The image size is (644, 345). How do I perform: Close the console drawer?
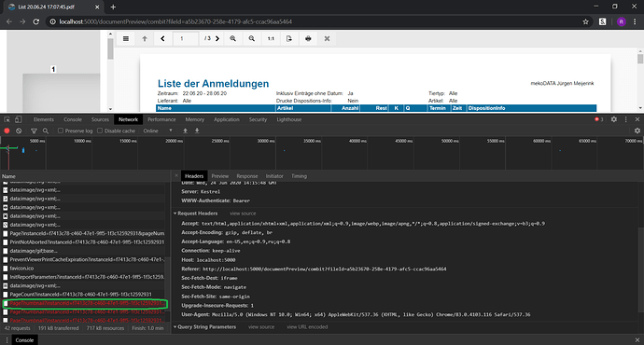(637, 340)
